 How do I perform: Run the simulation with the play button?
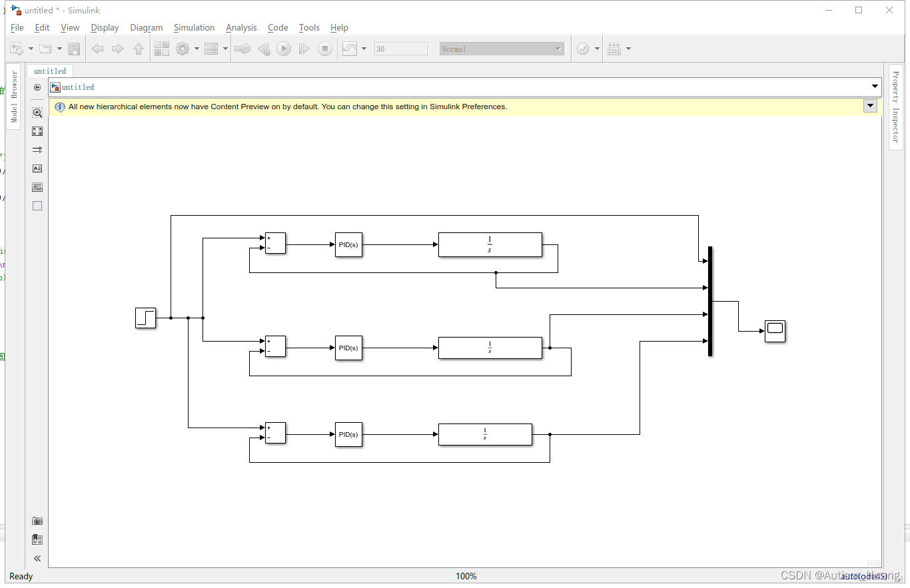tap(284, 49)
